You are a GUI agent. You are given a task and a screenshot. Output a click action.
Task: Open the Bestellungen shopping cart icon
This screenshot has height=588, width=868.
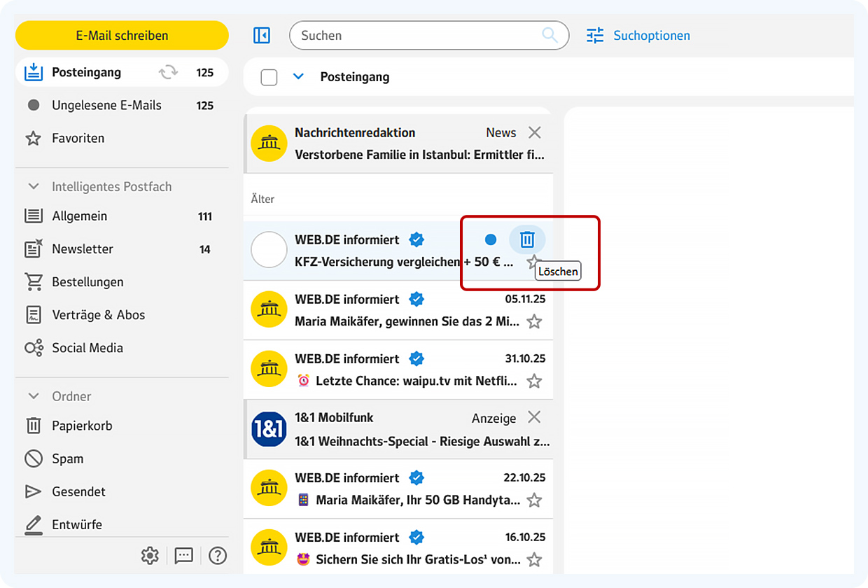click(x=33, y=281)
